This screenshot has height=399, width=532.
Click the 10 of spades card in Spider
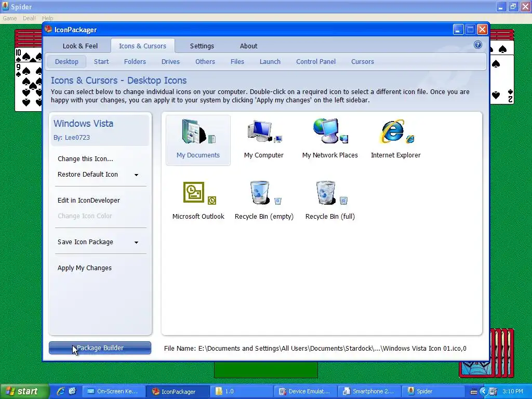(29, 55)
